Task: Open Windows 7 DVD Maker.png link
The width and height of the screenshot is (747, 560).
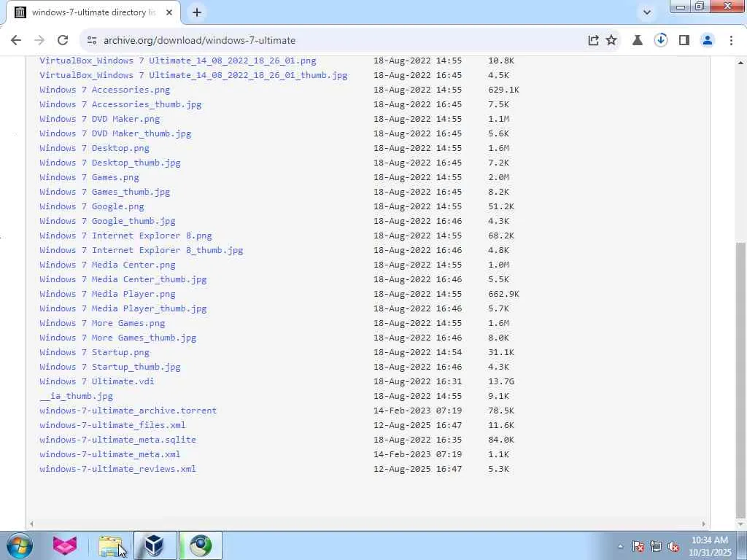Action: tap(99, 119)
